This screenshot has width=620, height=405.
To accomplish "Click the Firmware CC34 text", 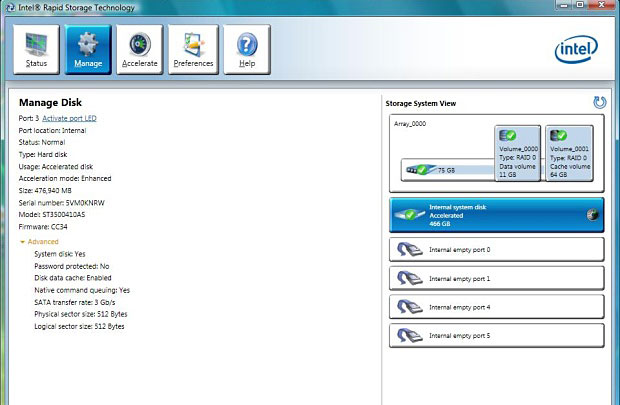I will click(43, 227).
